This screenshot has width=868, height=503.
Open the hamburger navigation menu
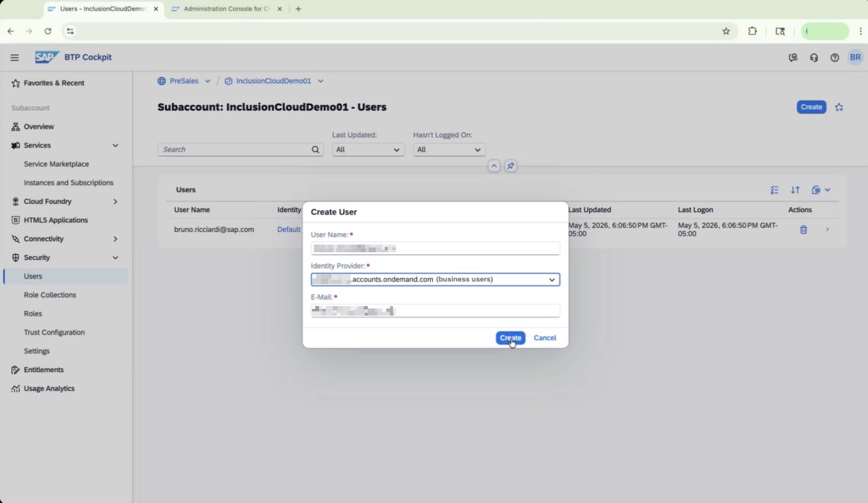(15, 57)
